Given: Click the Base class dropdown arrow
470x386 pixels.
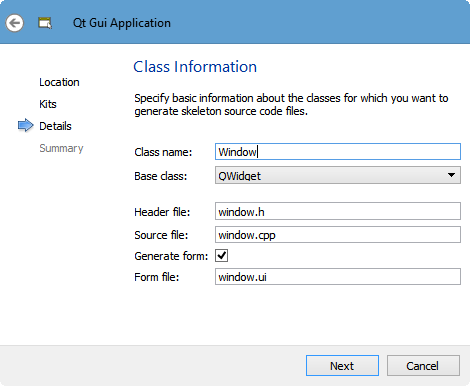Looking at the screenshot, I should pos(451,175).
